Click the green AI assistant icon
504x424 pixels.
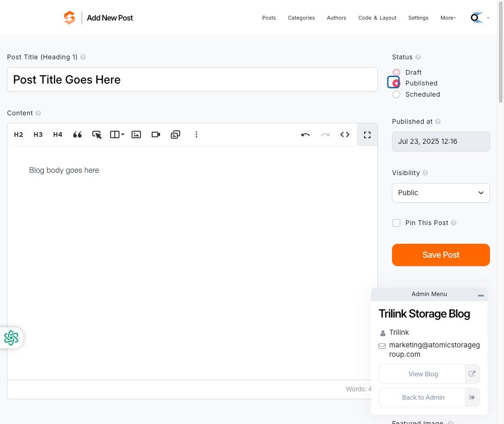point(11,338)
